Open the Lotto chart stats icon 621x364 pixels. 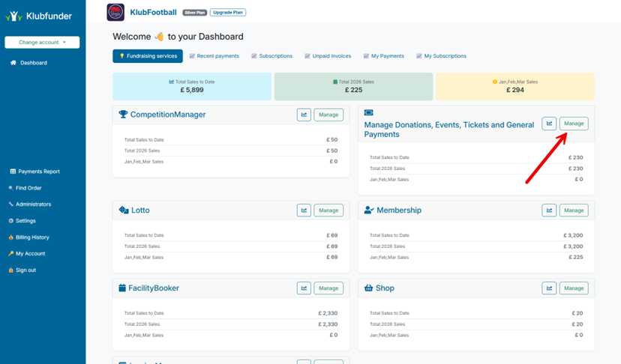coord(304,210)
